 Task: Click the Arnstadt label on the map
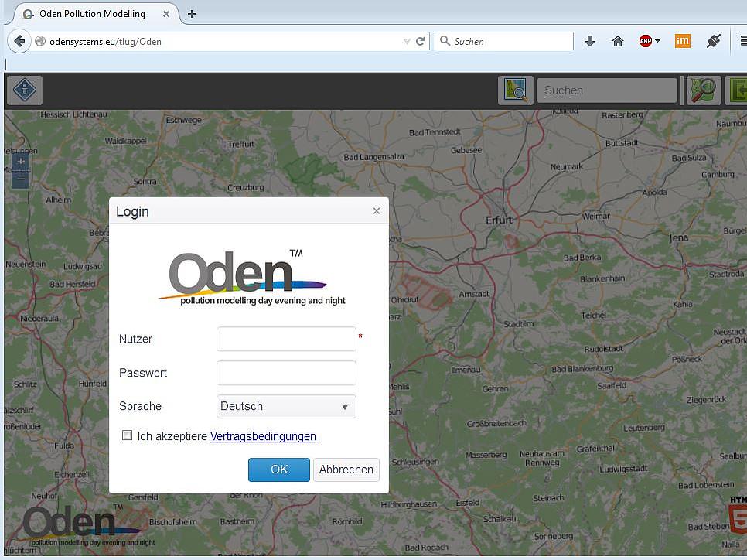(474, 294)
